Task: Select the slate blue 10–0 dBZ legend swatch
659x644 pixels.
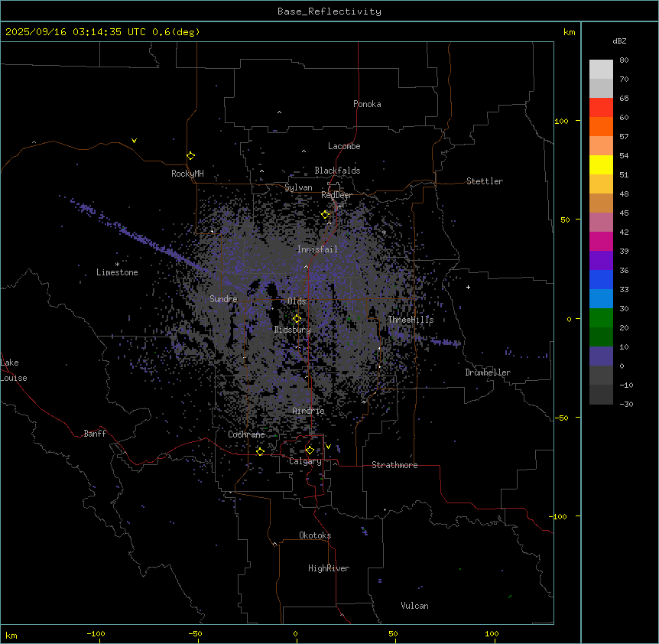Action: pos(601,356)
